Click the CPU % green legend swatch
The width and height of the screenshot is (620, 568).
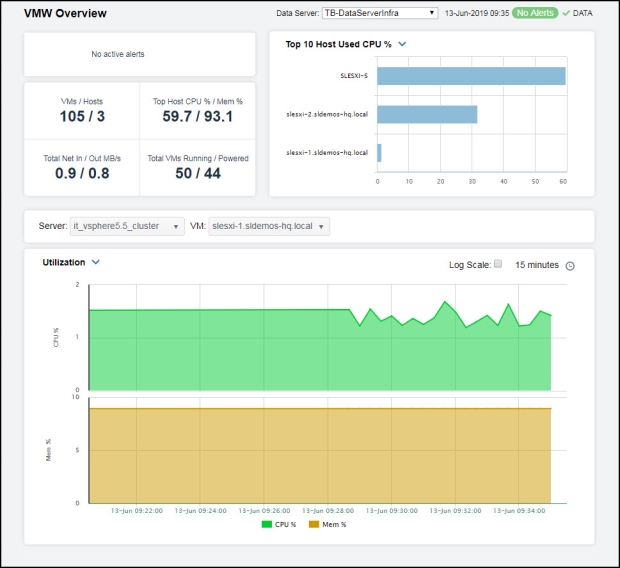(267, 524)
